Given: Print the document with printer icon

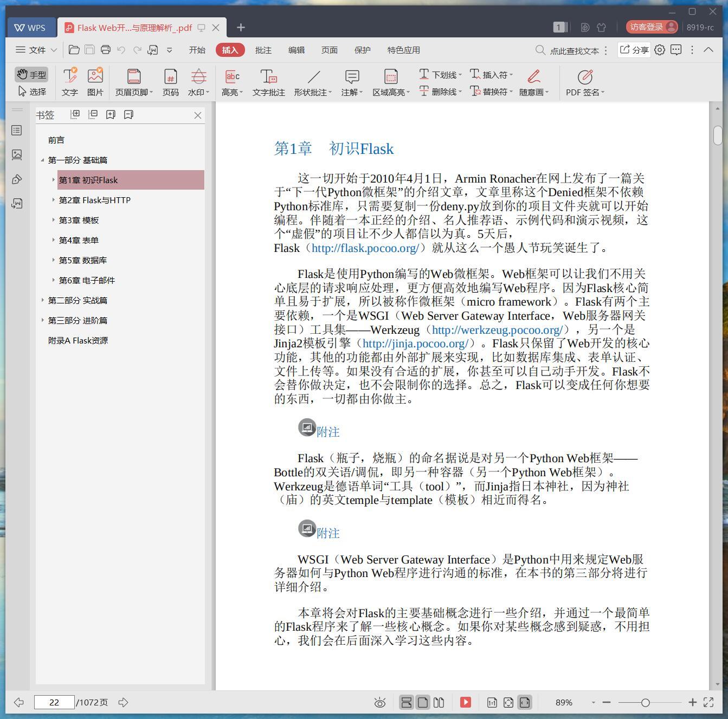Looking at the screenshot, I should click(106, 50).
